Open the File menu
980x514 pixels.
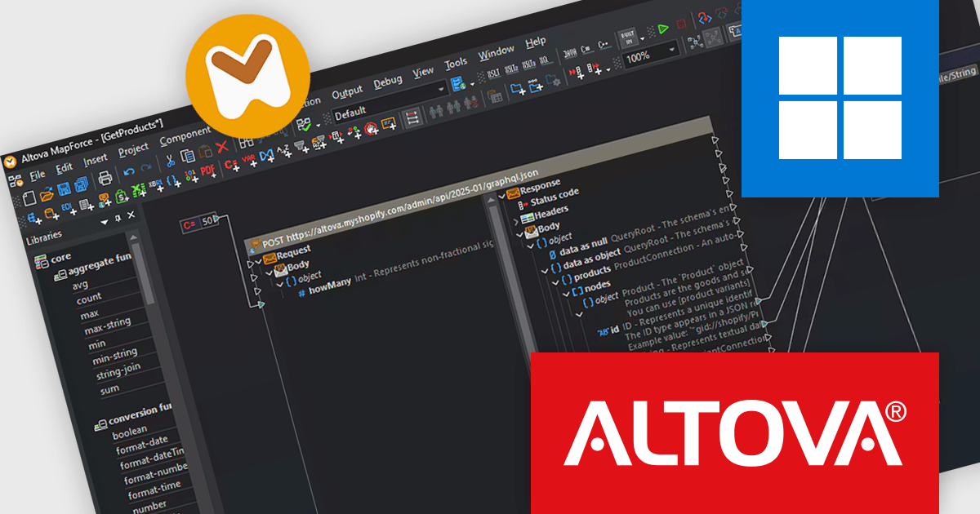tap(38, 175)
